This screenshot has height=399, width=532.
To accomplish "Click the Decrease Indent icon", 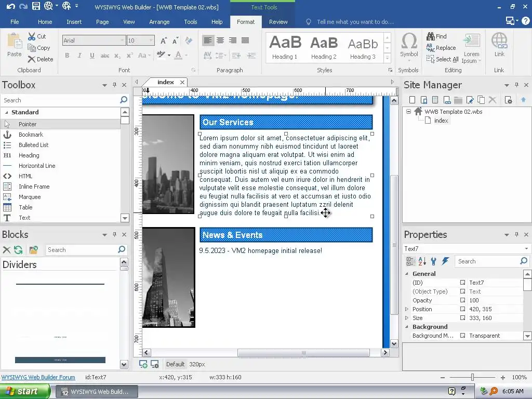I will click(236, 55).
